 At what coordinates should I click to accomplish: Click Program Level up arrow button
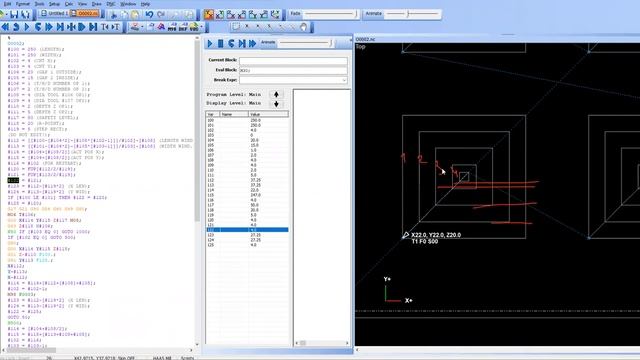(x=276, y=94)
